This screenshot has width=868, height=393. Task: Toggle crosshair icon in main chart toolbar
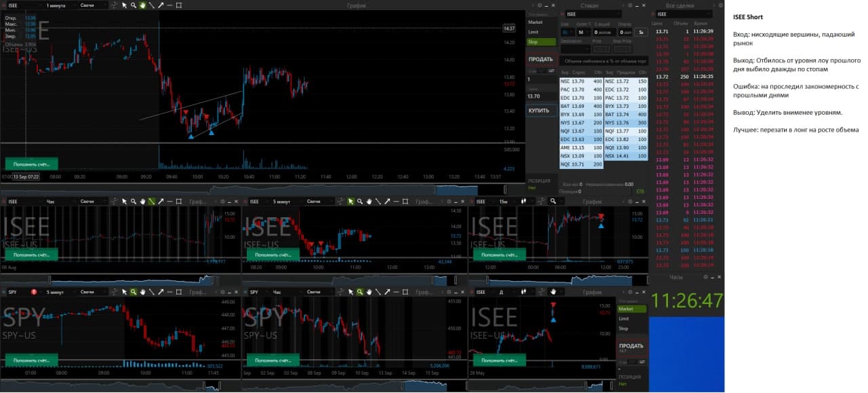pos(114,5)
